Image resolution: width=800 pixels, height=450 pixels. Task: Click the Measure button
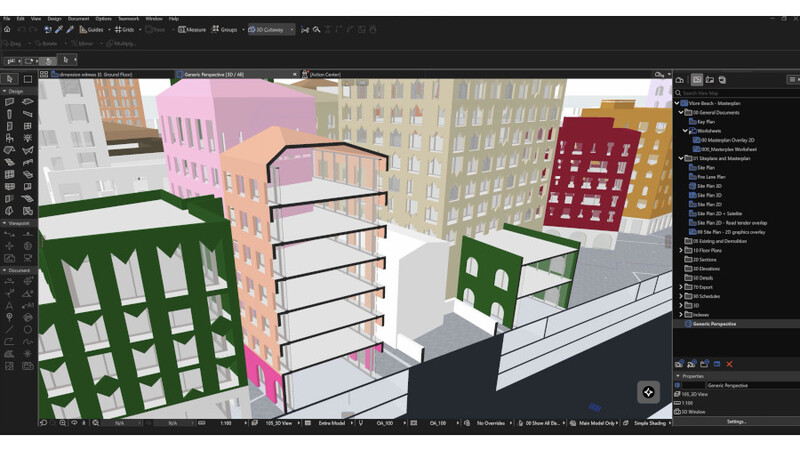pyautogui.click(x=192, y=30)
